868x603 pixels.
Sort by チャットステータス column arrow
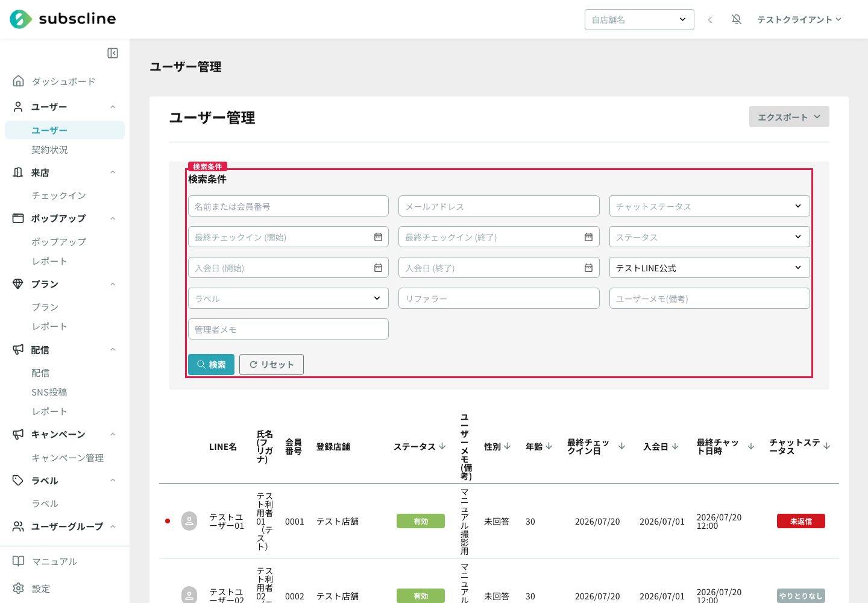pos(827,446)
